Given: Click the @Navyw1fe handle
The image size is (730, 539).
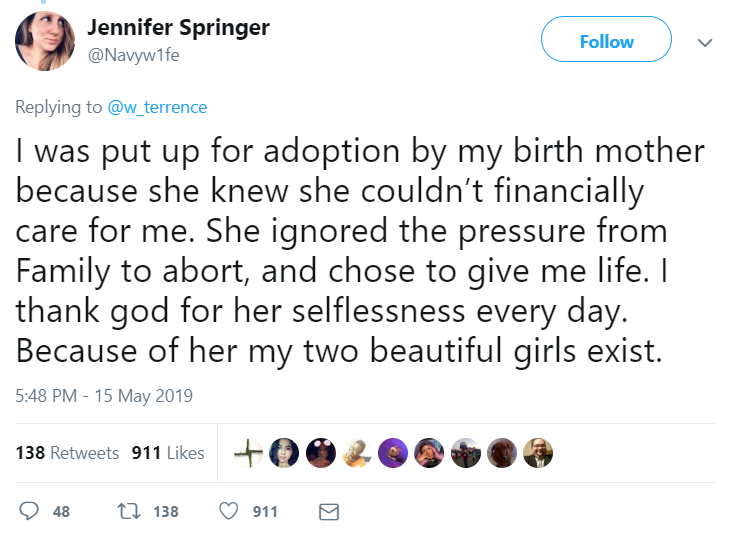Looking at the screenshot, I should coord(134,54).
